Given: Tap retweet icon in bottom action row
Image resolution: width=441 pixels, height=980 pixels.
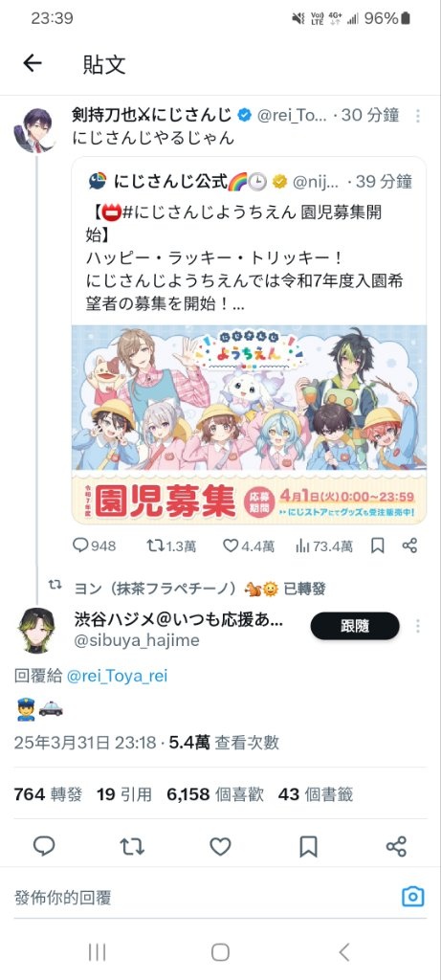Looking at the screenshot, I should [132, 846].
